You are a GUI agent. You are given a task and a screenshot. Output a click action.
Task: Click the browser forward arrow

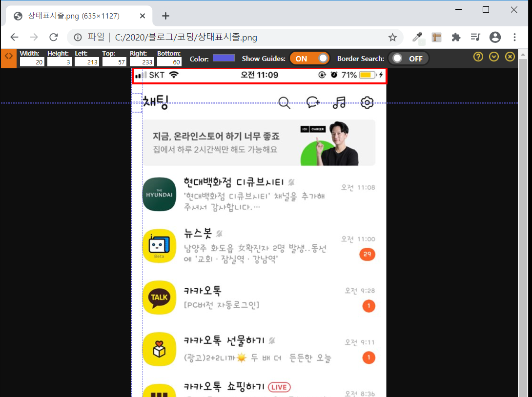click(x=34, y=37)
